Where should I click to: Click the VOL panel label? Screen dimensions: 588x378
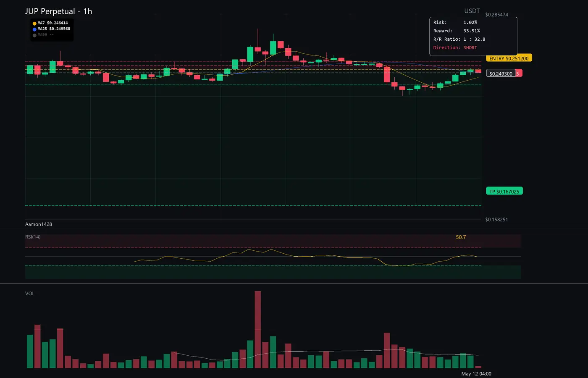click(30, 294)
